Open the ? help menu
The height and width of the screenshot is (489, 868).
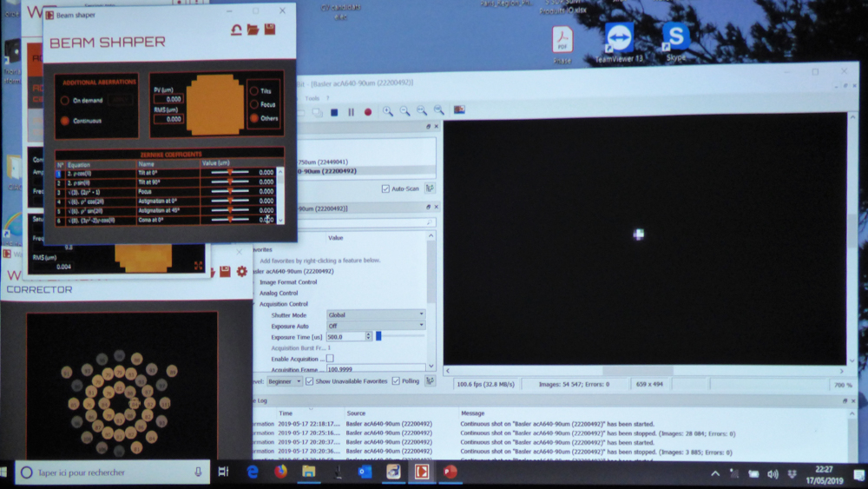[328, 98]
